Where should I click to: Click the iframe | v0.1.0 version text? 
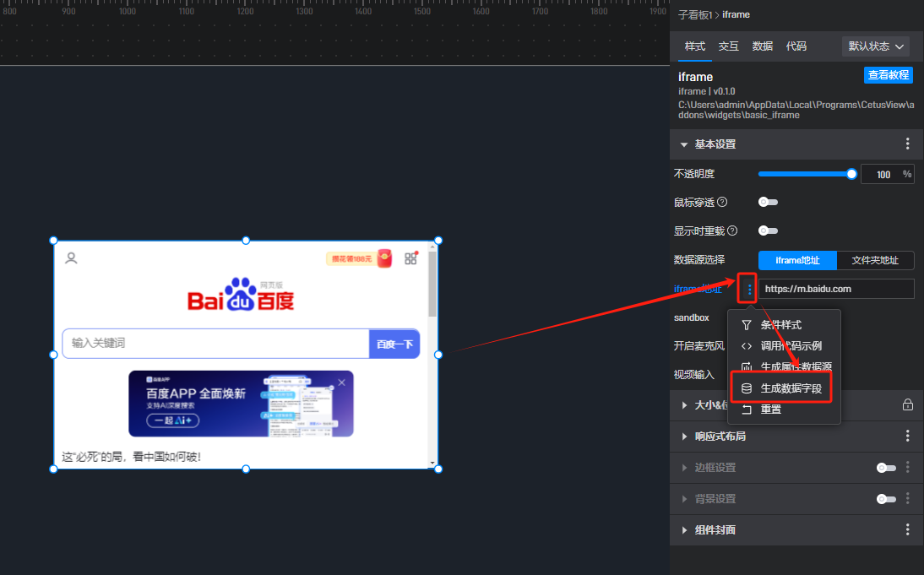click(707, 91)
